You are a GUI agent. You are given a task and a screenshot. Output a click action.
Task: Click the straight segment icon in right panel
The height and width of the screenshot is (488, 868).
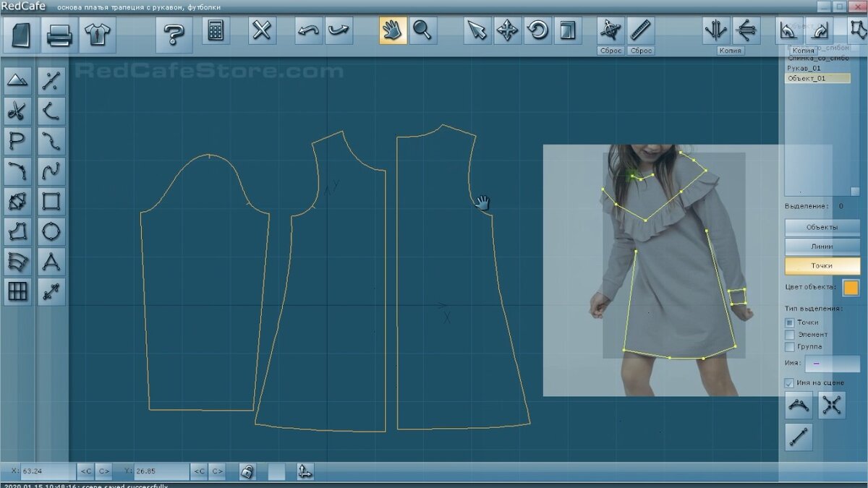click(x=799, y=437)
